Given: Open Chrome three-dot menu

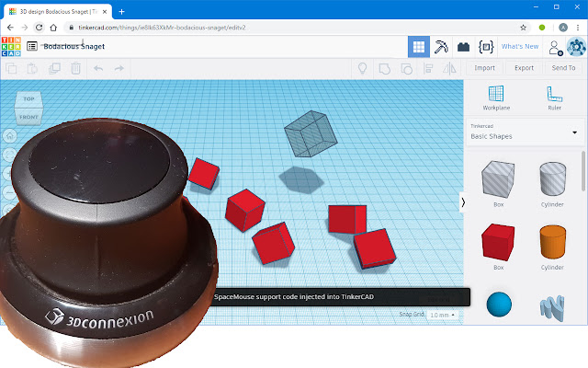Looking at the screenshot, I should pyautogui.click(x=578, y=28).
